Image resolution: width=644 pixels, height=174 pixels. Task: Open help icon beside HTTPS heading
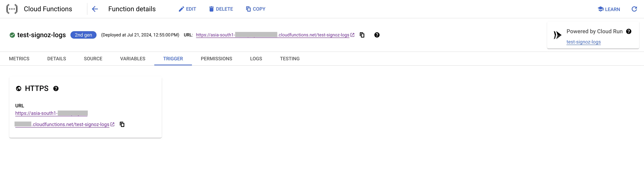[56, 89]
